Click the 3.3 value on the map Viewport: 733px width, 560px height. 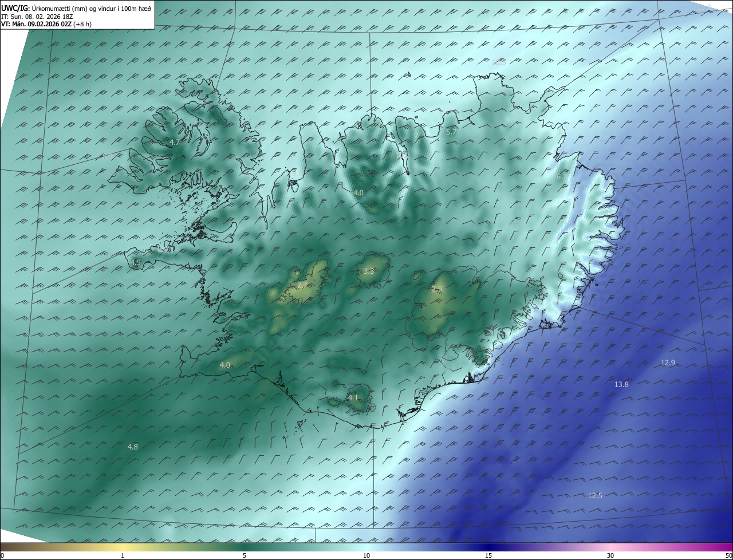coord(369,271)
